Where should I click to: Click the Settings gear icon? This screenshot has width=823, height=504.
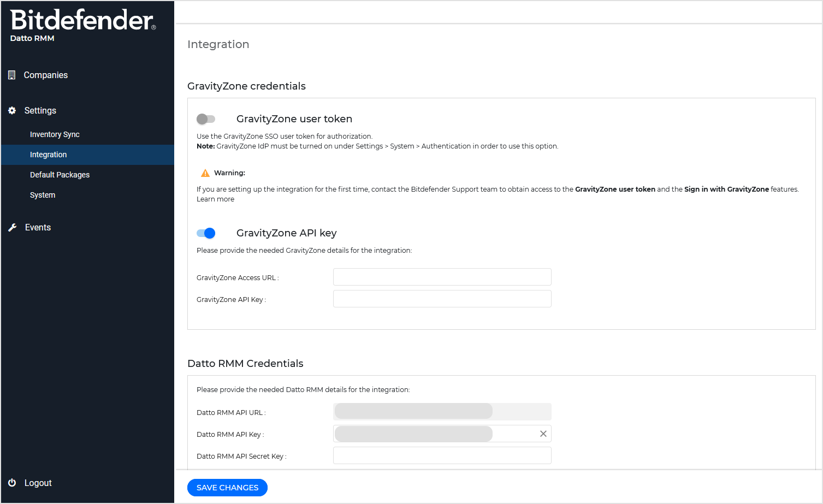point(11,110)
